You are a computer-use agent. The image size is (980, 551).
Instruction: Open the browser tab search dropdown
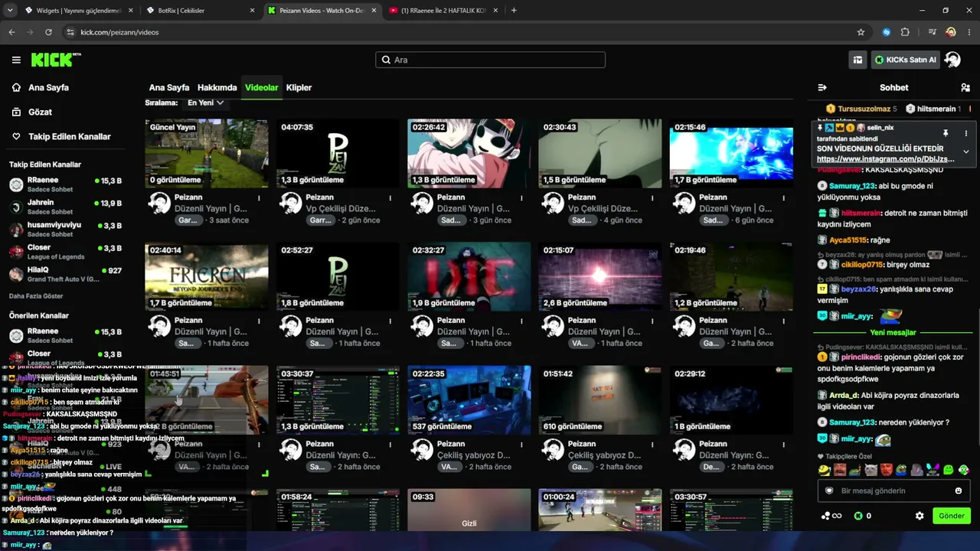click(10, 10)
